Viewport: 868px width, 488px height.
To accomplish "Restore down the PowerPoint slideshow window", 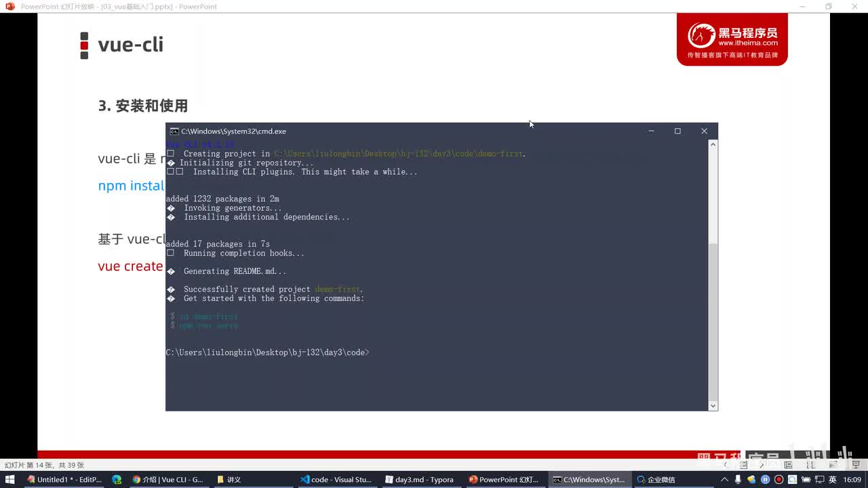I will [x=829, y=6].
